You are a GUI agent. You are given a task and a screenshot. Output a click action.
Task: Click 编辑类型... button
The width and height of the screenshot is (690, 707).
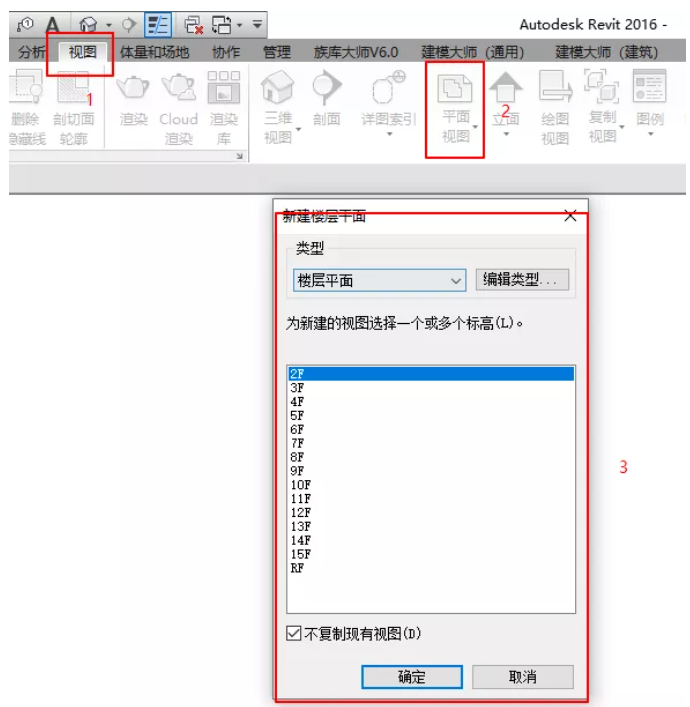522,280
